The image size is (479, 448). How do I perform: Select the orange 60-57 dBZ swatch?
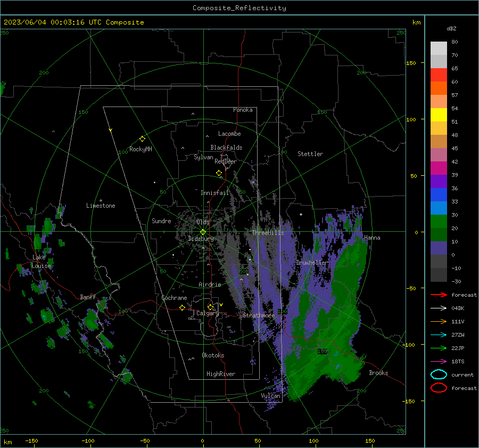[439, 88]
